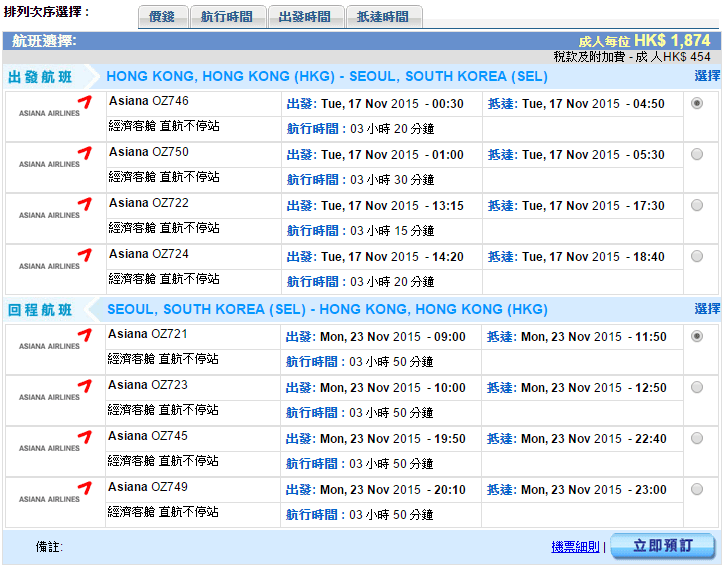This screenshot has width=727, height=571.
Task: Select return flight OZ745 at 19:50
Action: 696,438
